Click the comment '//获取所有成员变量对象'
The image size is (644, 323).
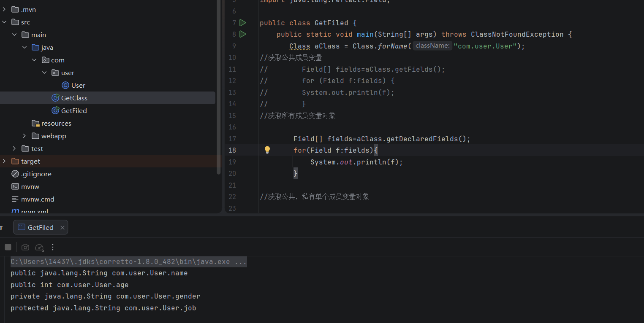[297, 116]
